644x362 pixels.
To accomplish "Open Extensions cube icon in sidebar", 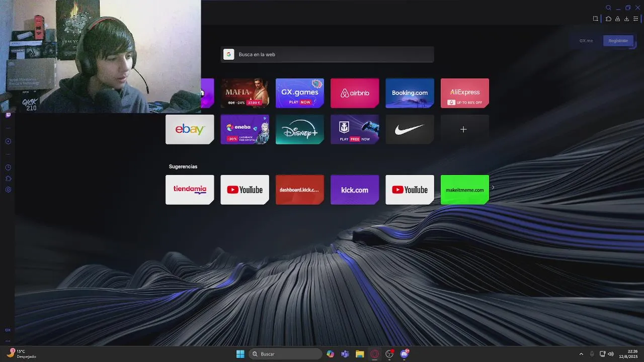I will (x=8, y=178).
